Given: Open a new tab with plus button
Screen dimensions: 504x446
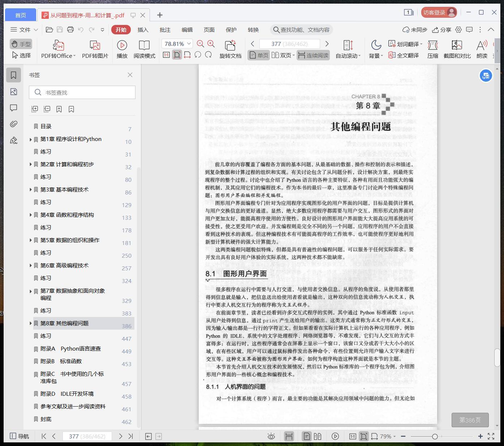Looking at the screenshot, I should tap(160, 15).
